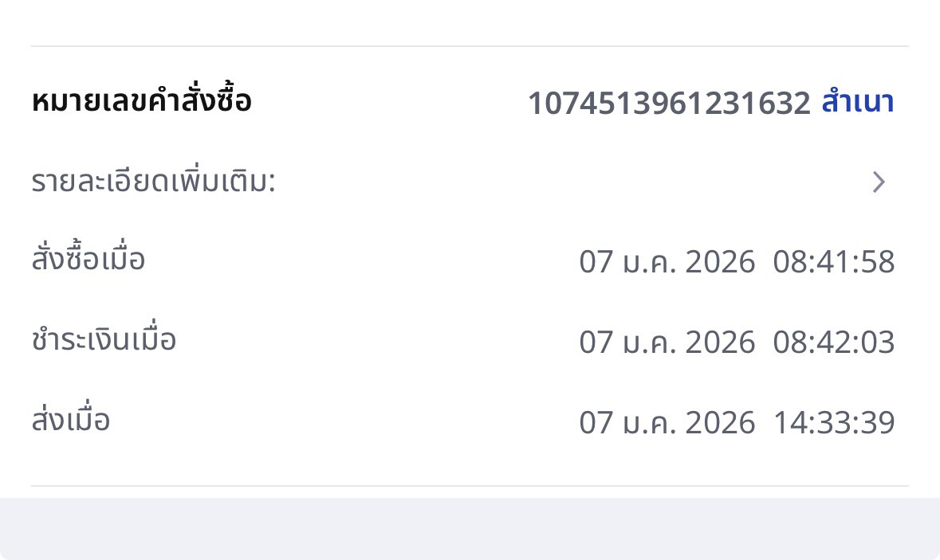This screenshot has height=560, width=940.
Task: Click the divider line above หมายเลขคำสั่งซื้อ
Action: pyautogui.click(x=470, y=46)
